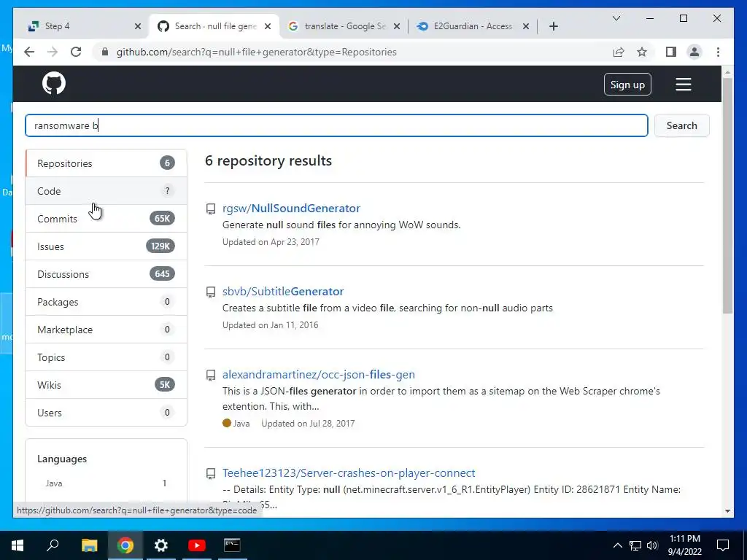The image size is (747, 560).
Task: Close the E2Guardian tab
Action: (x=525, y=26)
